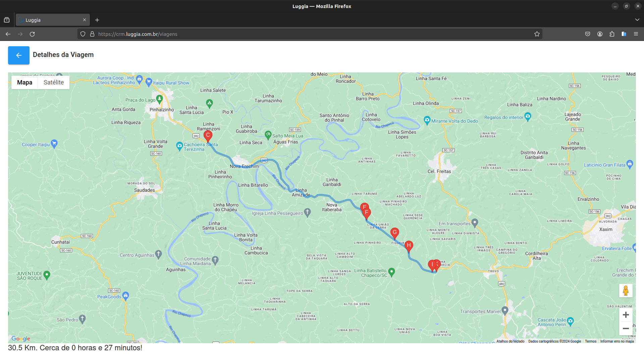Go back using the blue arrow button
Screen dimensions: 644x362
(x=19, y=55)
